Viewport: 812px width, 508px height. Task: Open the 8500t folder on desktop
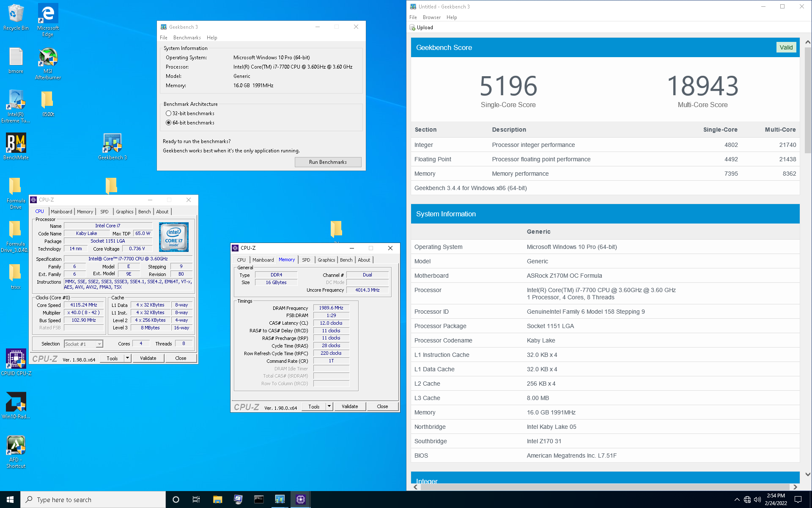pyautogui.click(x=48, y=103)
